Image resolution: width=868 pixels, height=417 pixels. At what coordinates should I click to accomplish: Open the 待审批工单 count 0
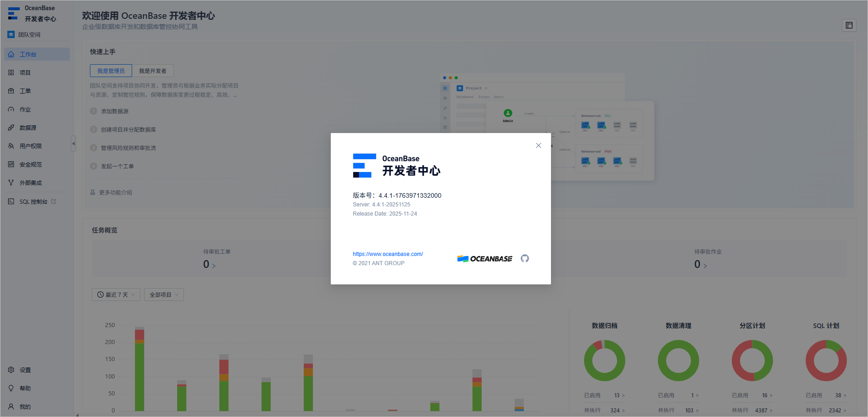(209, 265)
